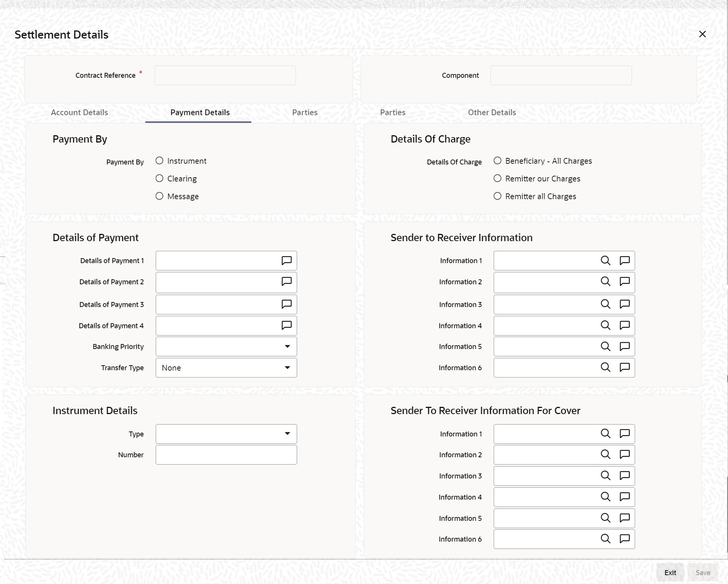Click the instrument Number text field
This screenshot has width=728, height=584.
(x=226, y=455)
